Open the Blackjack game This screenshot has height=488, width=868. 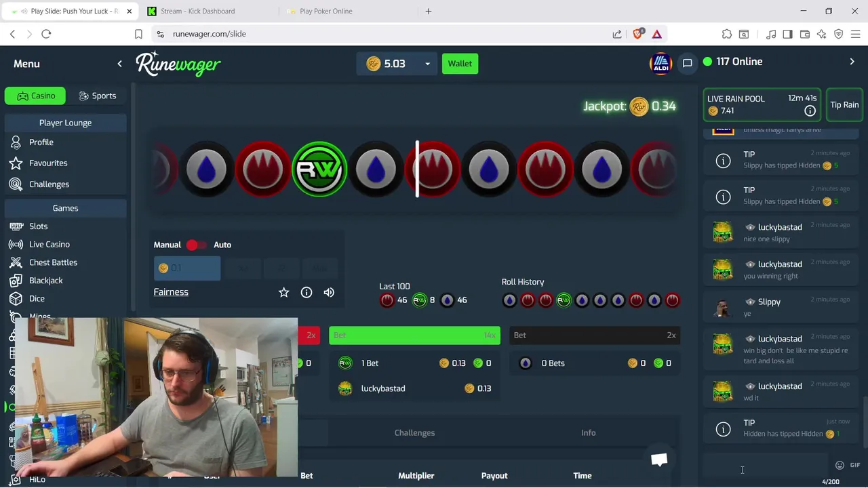pos(45,281)
